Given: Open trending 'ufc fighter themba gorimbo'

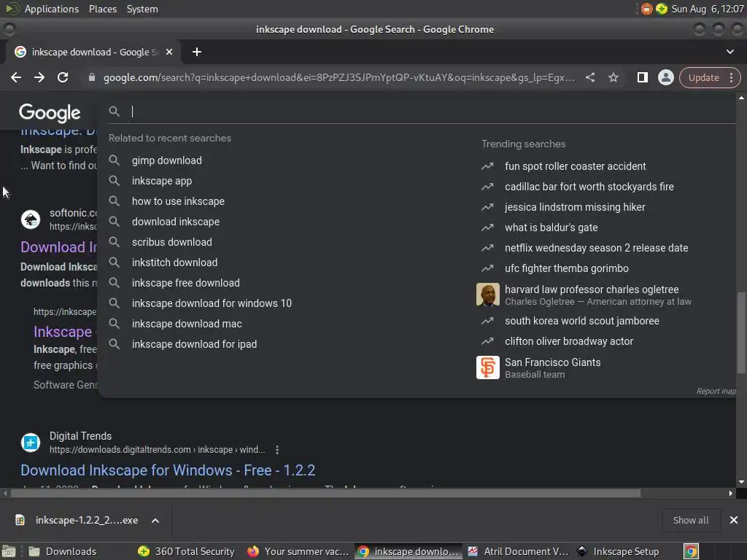Looking at the screenshot, I should [566, 268].
